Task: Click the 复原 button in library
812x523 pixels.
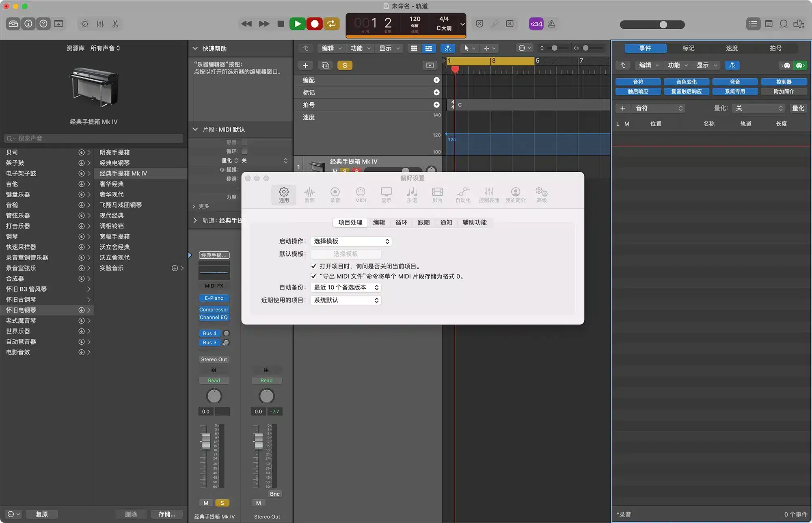Action: click(41, 514)
